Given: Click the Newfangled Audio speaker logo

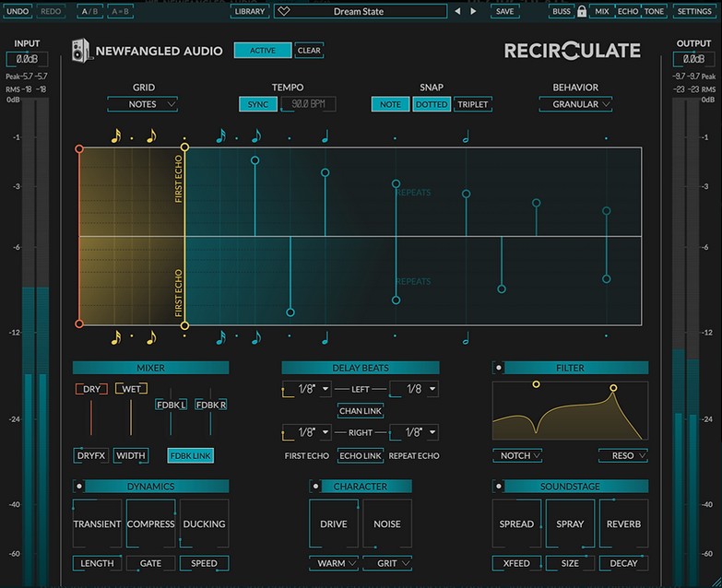Looking at the screenshot, I should coord(80,50).
